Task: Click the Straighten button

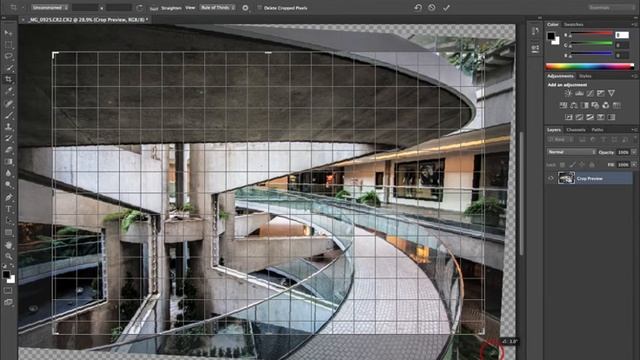Action: (171, 8)
